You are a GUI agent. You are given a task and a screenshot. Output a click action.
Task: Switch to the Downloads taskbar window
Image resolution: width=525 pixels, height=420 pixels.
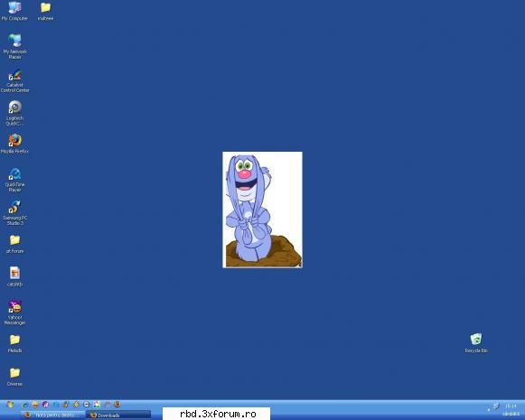tap(119, 415)
